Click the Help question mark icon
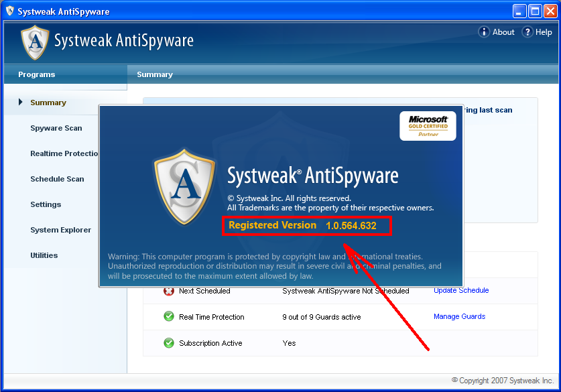Image resolution: width=561 pixels, height=392 pixels. (x=527, y=32)
